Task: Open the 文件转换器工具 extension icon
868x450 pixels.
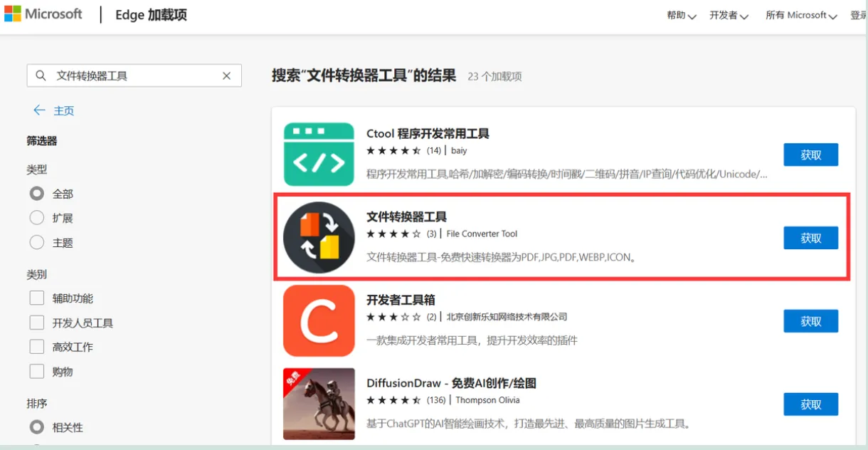Action: (319, 237)
